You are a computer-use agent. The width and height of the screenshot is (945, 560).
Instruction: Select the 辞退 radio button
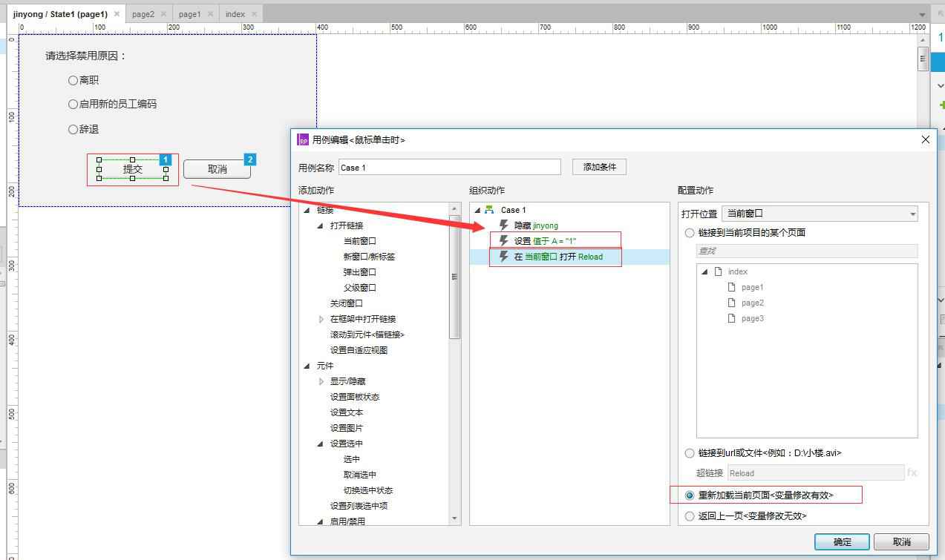73,129
